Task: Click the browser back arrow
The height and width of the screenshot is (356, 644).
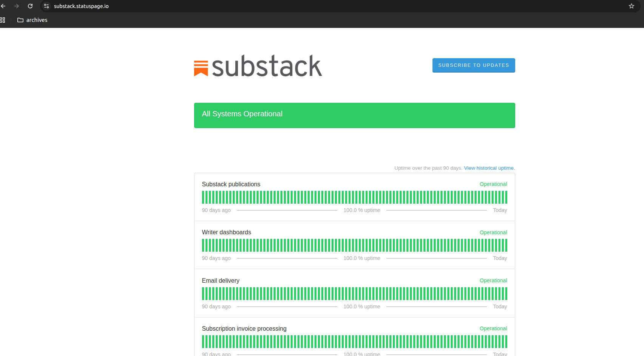Action: point(3,6)
